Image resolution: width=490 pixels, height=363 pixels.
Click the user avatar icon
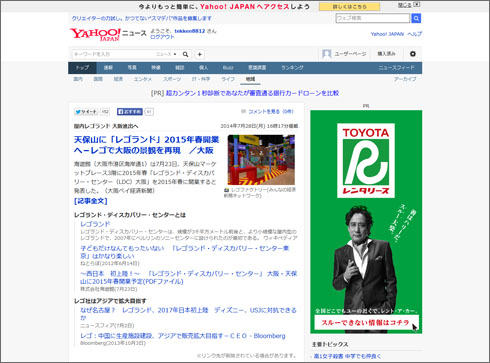[327, 54]
